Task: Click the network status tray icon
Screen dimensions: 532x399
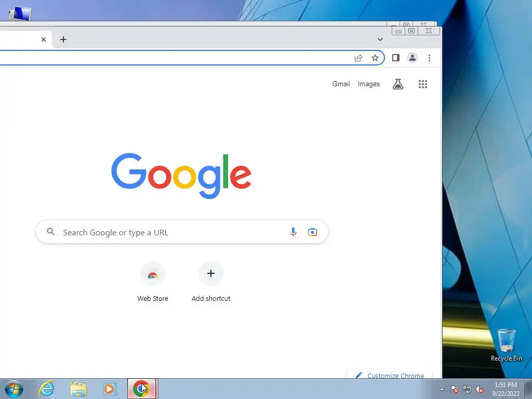Action: point(467,389)
